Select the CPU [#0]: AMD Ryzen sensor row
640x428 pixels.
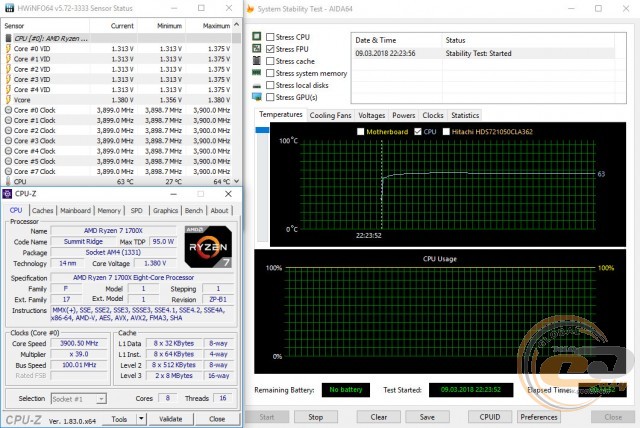(118, 38)
